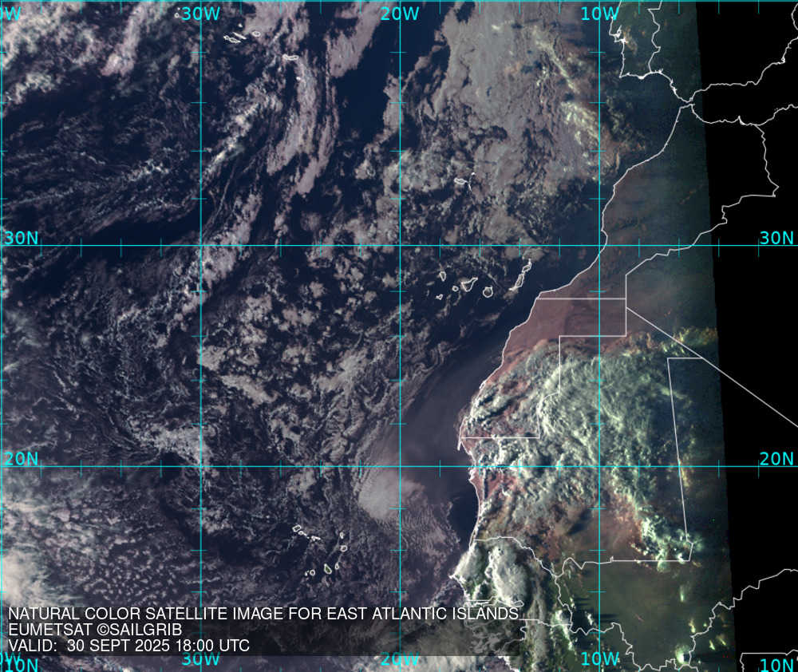Image resolution: width=798 pixels, height=672 pixels.
Task: Click the 10N label in bottom right corner
Action: [776, 665]
